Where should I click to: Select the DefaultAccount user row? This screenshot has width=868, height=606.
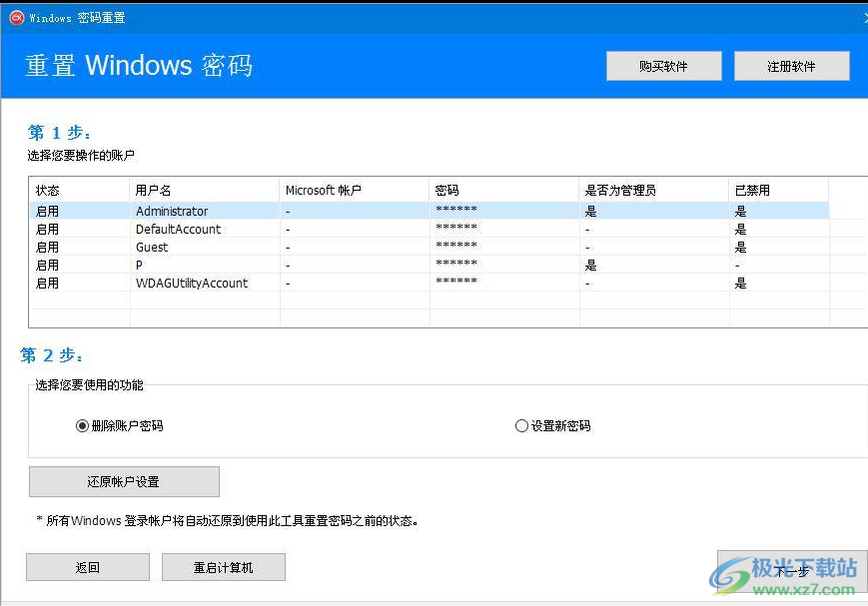click(430, 229)
